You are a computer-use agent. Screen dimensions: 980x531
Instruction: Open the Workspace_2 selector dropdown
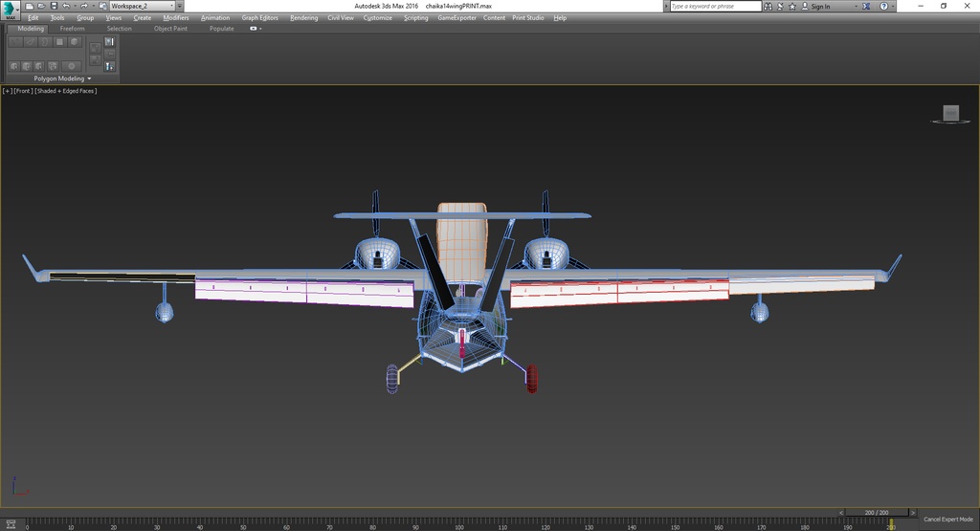point(142,6)
